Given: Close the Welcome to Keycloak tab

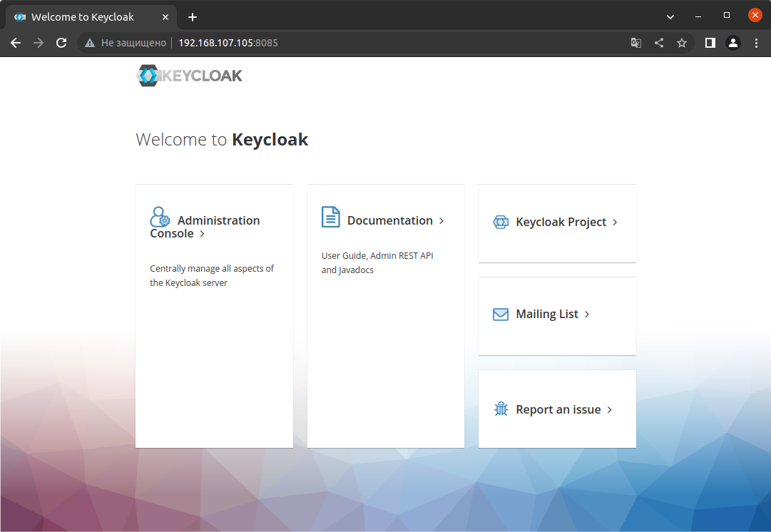Looking at the screenshot, I should pos(165,17).
